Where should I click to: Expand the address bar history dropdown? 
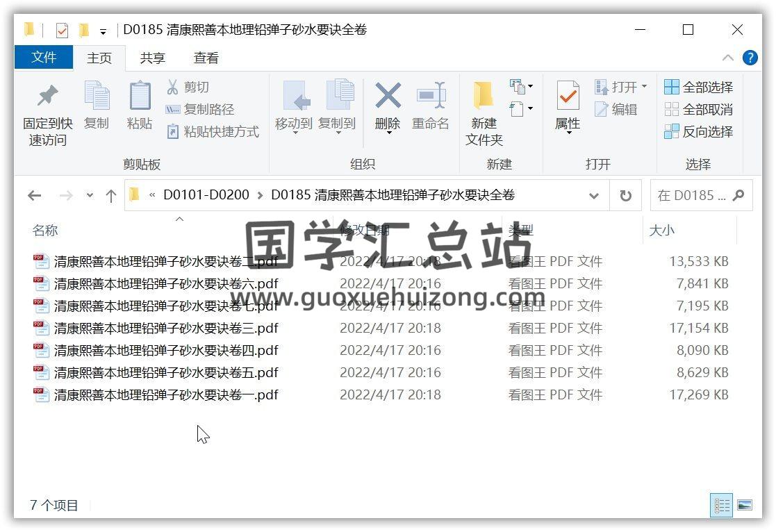pos(594,196)
